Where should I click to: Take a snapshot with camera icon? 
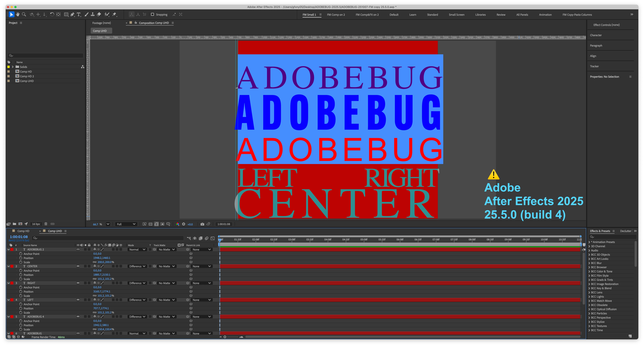(202, 224)
